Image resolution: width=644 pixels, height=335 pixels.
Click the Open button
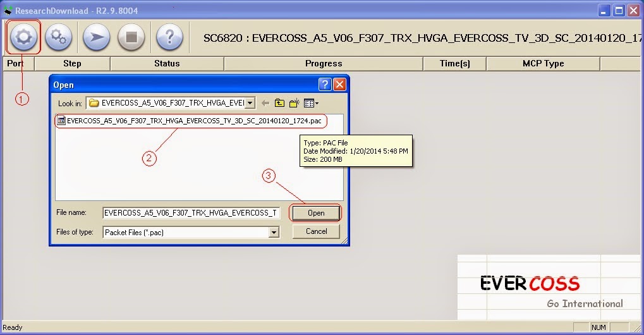coord(316,213)
